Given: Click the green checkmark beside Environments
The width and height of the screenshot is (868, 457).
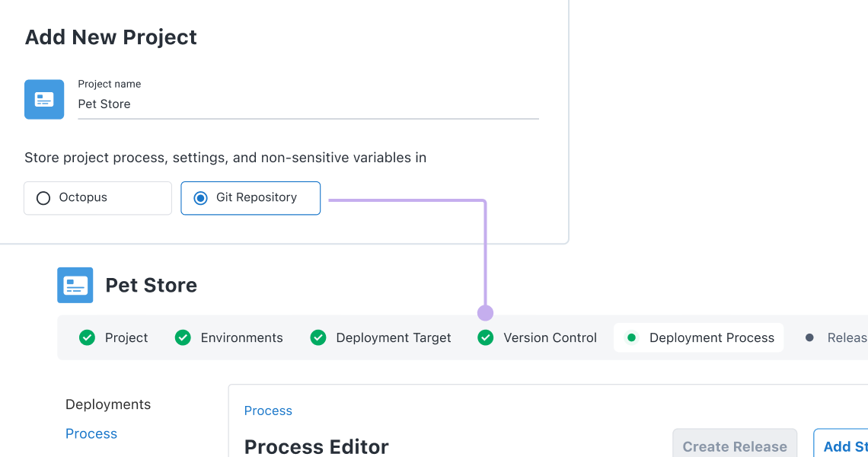Looking at the screenshot, I should pos(183,337).
